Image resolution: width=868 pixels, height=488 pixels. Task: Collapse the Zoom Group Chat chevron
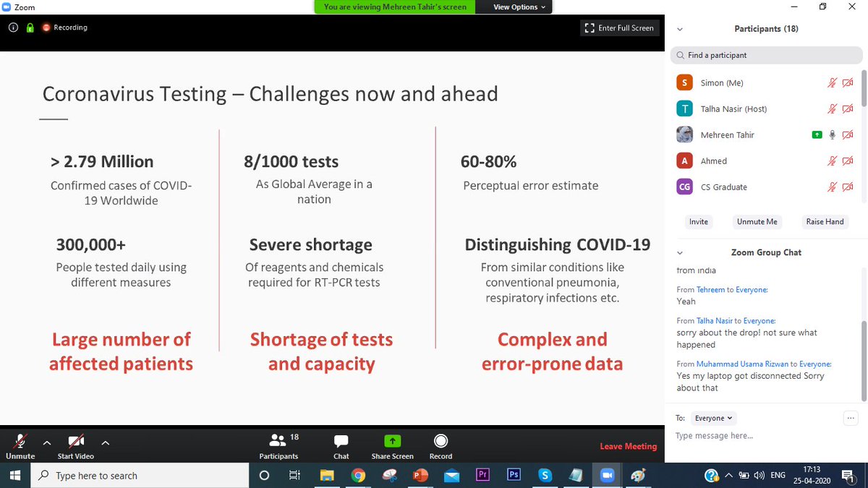pos(679,253)
